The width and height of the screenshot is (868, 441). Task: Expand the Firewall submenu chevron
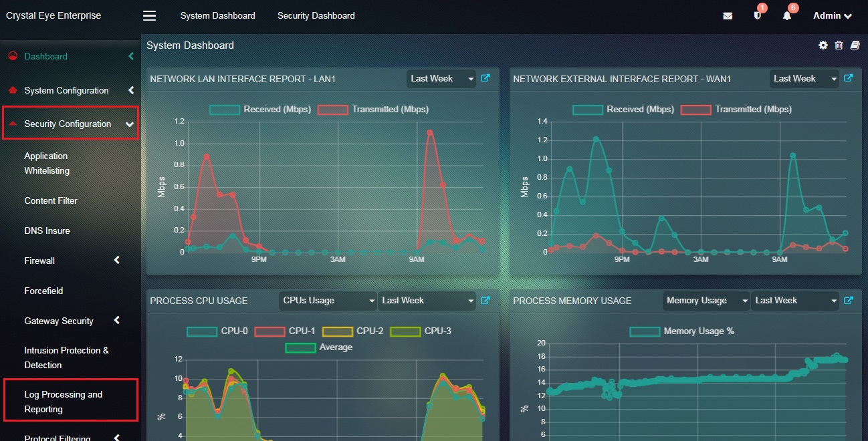[117, 260]
